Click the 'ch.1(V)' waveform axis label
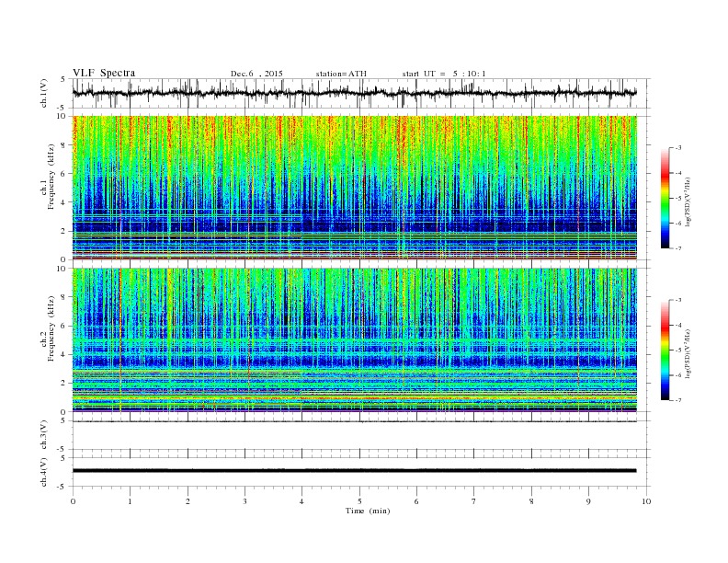Viewport: 728px width, 563px height. pyautogui.click(x=44, y=93)
